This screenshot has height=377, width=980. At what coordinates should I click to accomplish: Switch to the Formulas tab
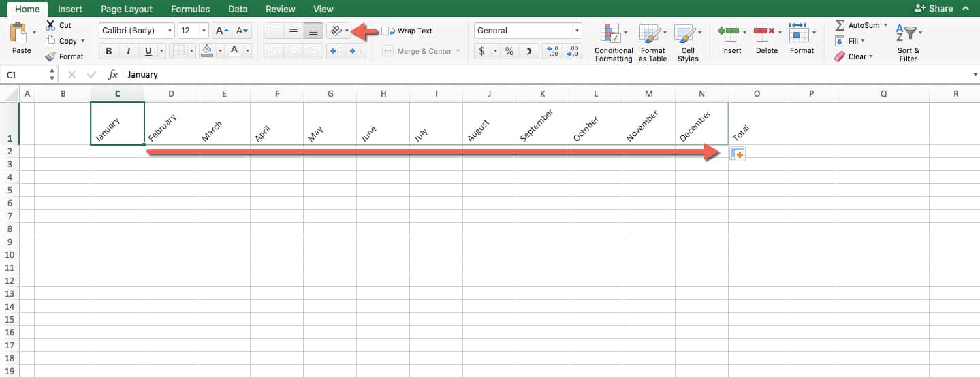[190, 9]
